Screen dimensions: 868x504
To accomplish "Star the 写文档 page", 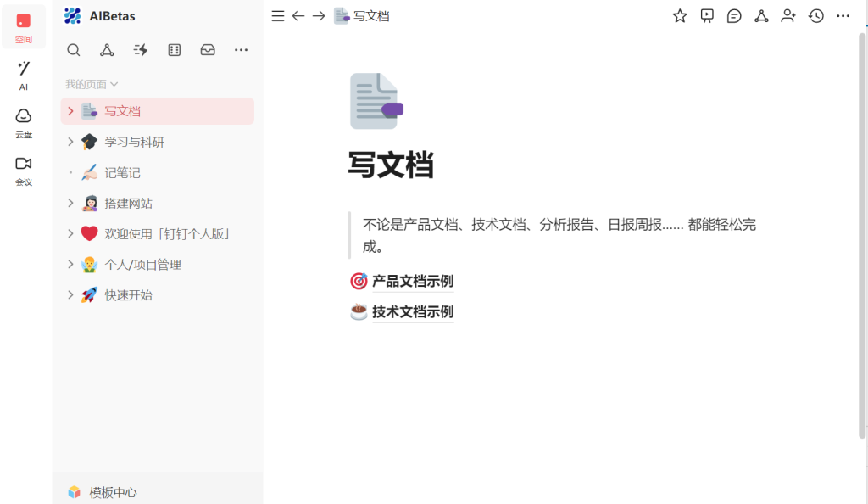I will [679, 15].
